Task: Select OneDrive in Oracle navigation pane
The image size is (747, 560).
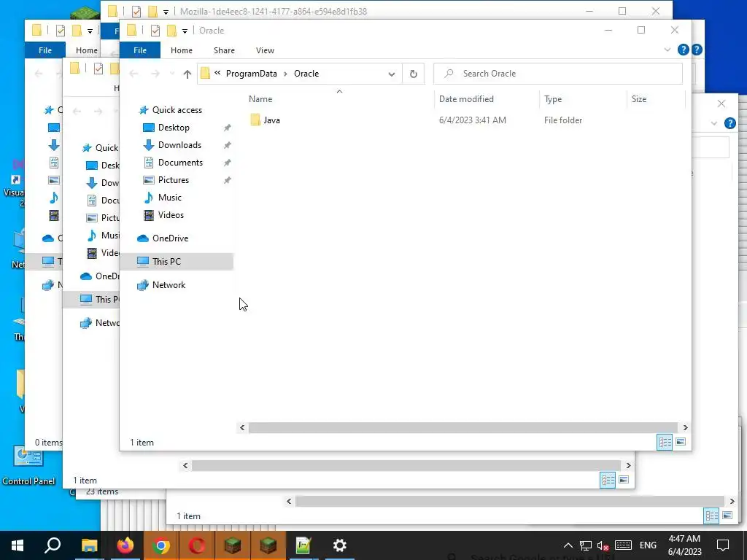Action: point(170,238)
